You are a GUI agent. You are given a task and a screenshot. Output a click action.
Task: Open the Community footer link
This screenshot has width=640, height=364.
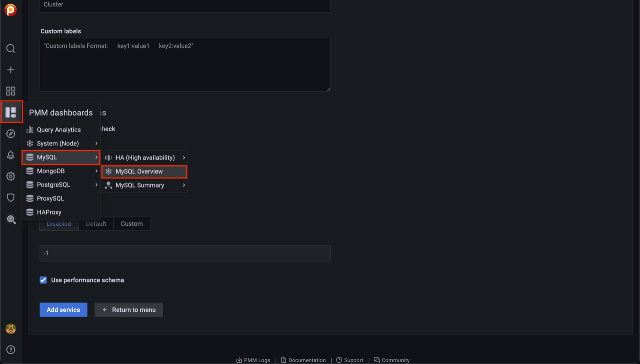(392, 360)
